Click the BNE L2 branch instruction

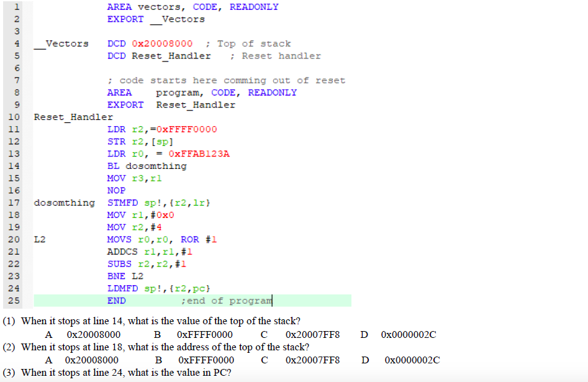point(126,276)
